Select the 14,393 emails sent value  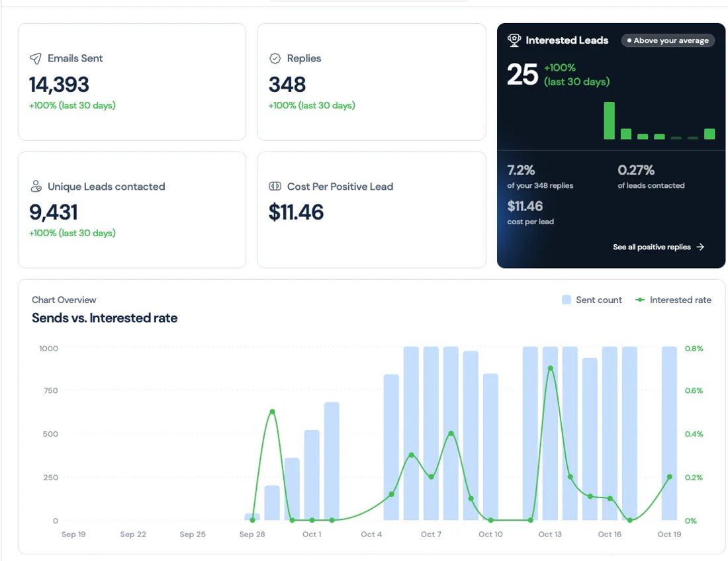[x=59, y=85]
